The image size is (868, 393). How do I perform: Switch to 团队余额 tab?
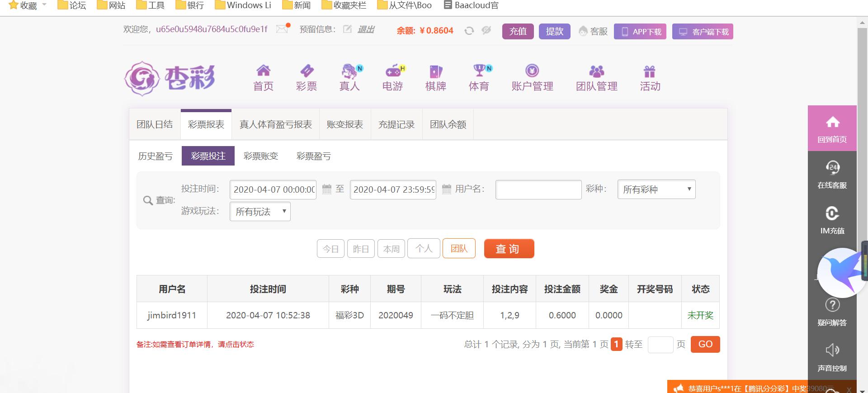448,124
